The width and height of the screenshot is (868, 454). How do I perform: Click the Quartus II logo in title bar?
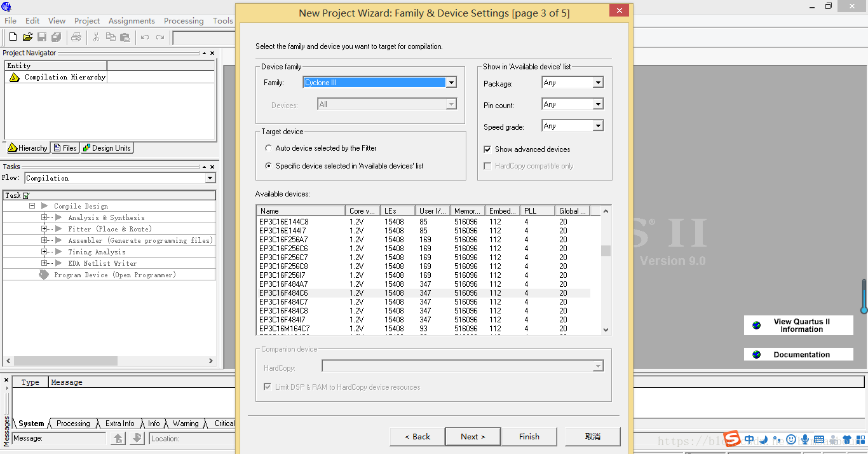[x=6, y=6]
